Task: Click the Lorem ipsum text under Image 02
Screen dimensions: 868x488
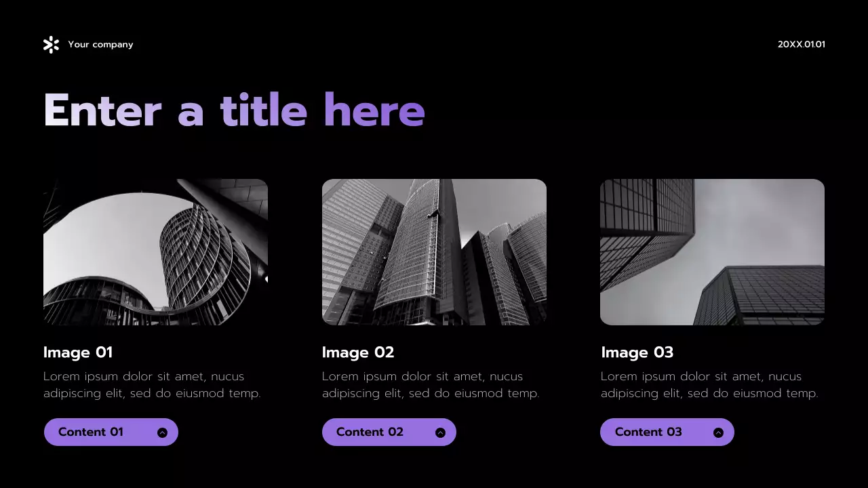Action: 431,385
